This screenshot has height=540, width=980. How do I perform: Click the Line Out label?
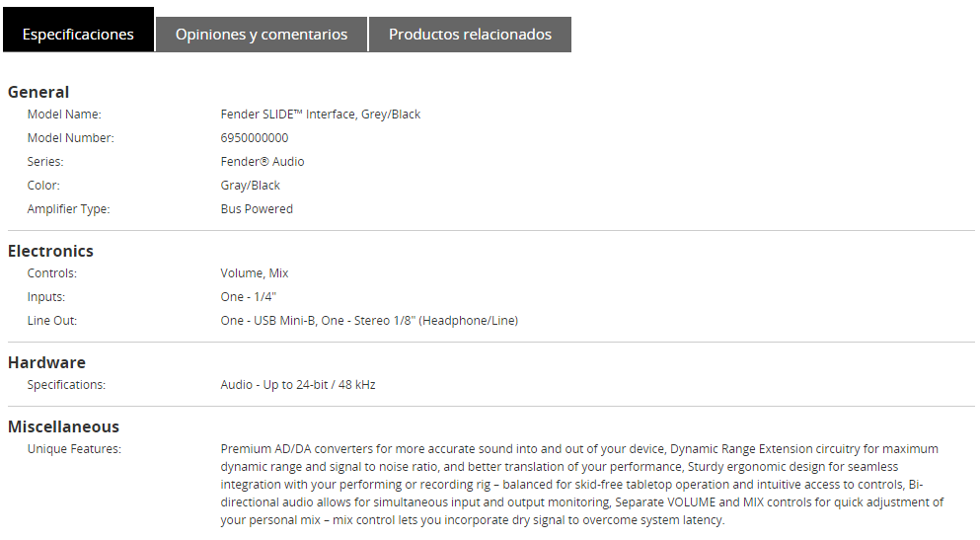pyautogui.click(x=52, y=321)
